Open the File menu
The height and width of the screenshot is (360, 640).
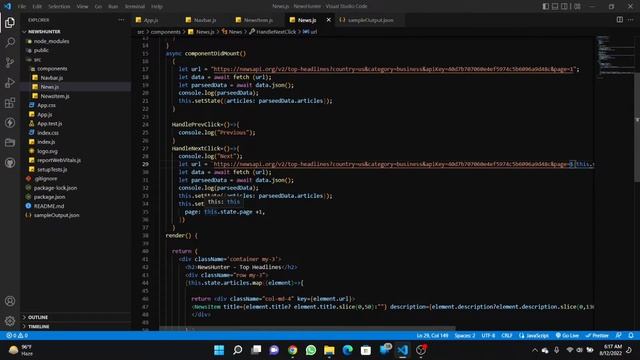tap(22, 7)
